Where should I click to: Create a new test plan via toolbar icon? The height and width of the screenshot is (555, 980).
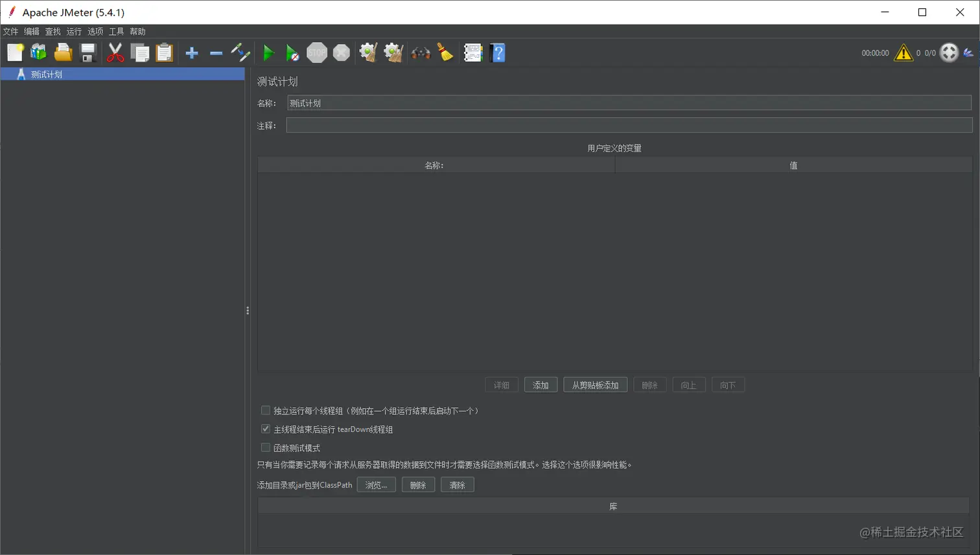pos(15,52)
